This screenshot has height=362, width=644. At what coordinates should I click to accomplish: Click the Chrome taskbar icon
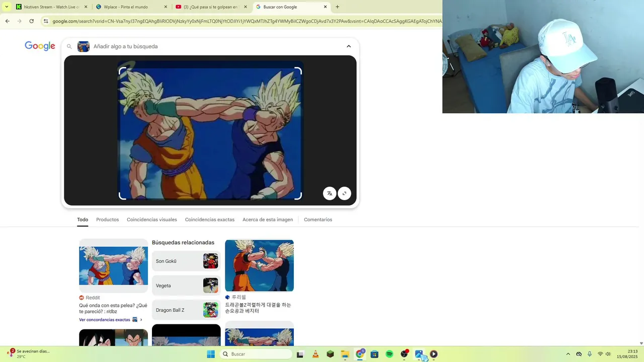pyautogui.click(x=360, y=354)
